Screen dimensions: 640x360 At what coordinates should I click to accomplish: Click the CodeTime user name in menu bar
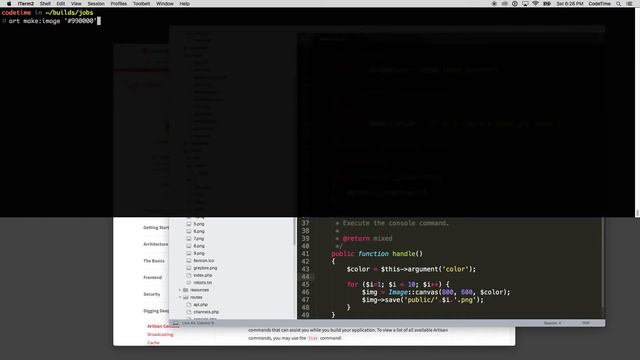pos(600,4)
